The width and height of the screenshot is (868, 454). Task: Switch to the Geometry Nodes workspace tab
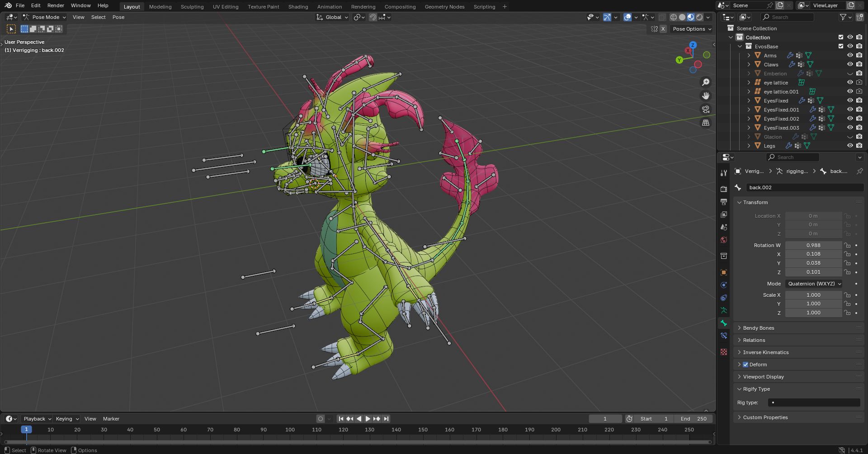(444, 7)
